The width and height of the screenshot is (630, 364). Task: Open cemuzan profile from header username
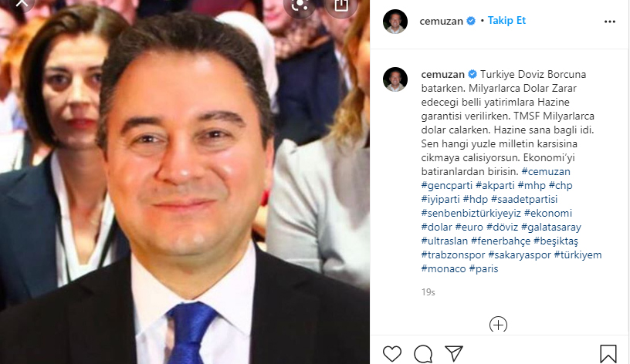[441, 21]
